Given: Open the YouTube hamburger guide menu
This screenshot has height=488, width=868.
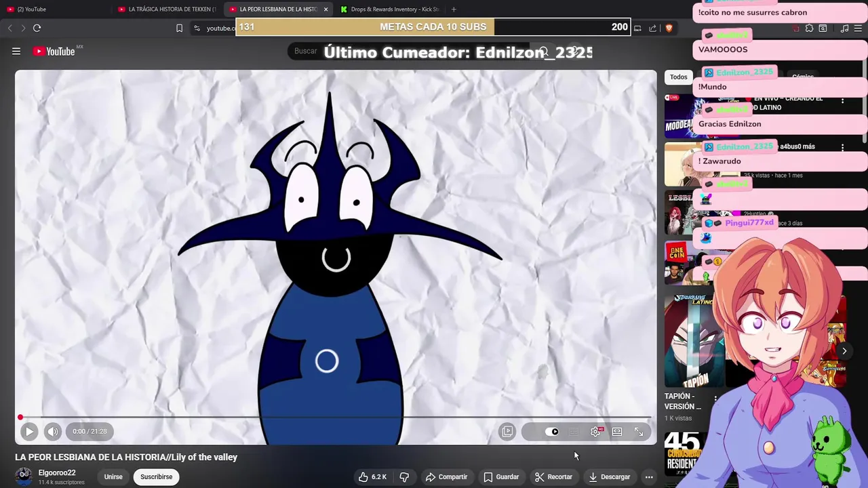Looking at the screenshot, I should [x=16, y=52].
